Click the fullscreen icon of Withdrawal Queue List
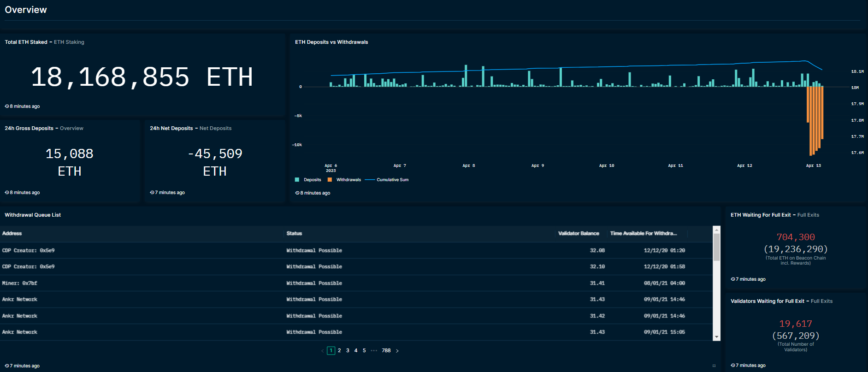This screenshot has width=868, height=372. [714, 366]
